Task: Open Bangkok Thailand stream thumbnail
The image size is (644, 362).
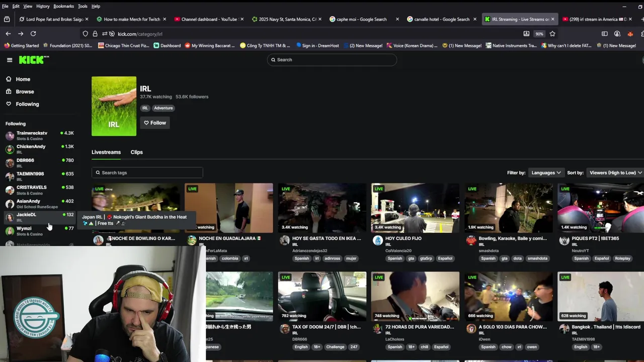Action: (x=601, y=296)
